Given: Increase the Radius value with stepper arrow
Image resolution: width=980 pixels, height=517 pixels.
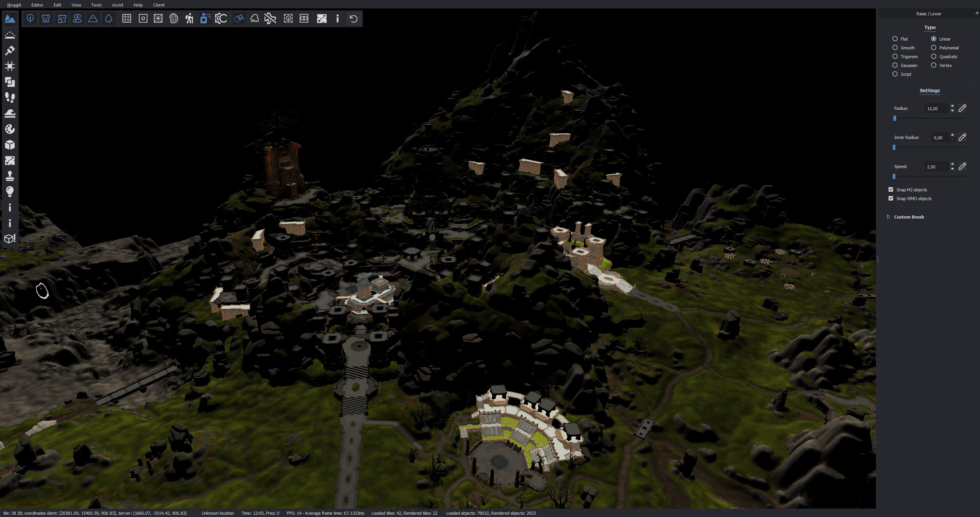Looking at the screenshot, I should (x=952, y=106).
